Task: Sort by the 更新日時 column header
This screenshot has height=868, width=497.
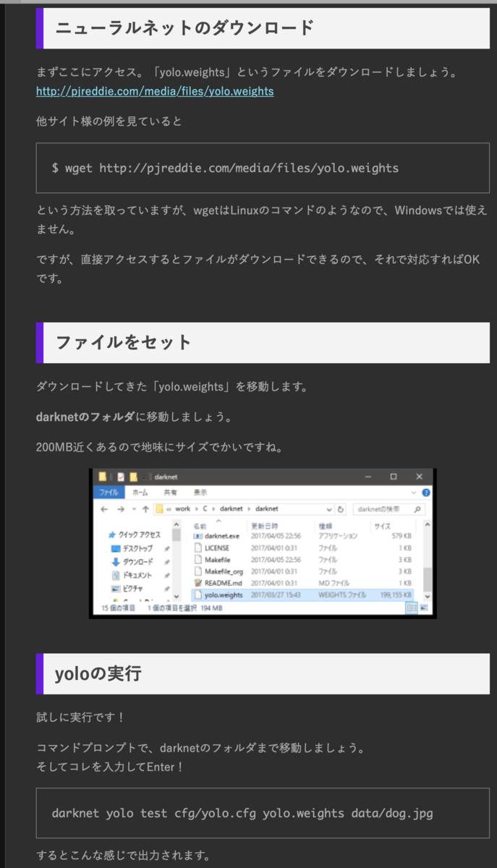Action: click(x=264, y=526)
